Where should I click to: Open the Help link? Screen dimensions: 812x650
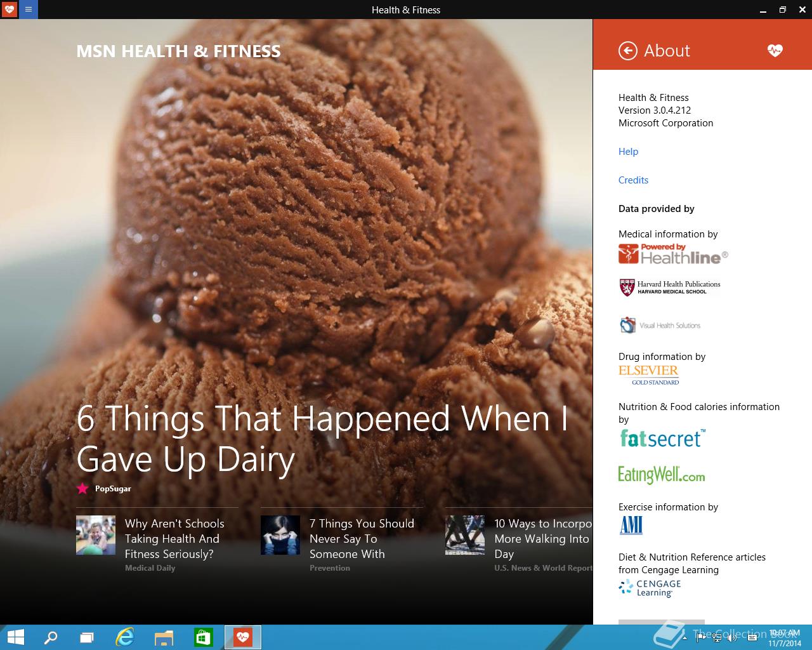click(628, 152)
